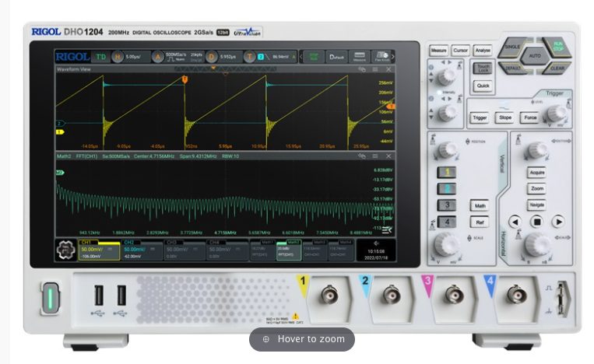Tap the Flex Knob shortcut icon
The width and height of the screenshot is (594, 364).
pyautogui.click(x=381, y=57)
